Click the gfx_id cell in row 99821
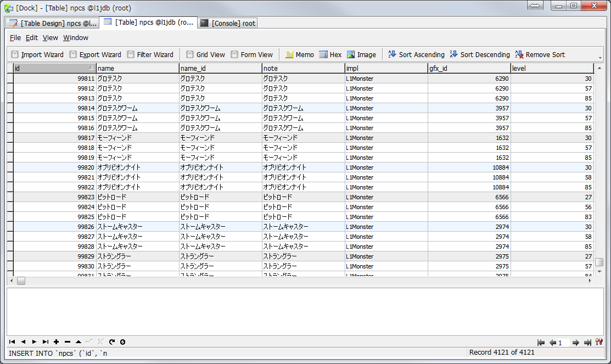The width and height of the screenshot is (611, 364). [x=469, y=177]
